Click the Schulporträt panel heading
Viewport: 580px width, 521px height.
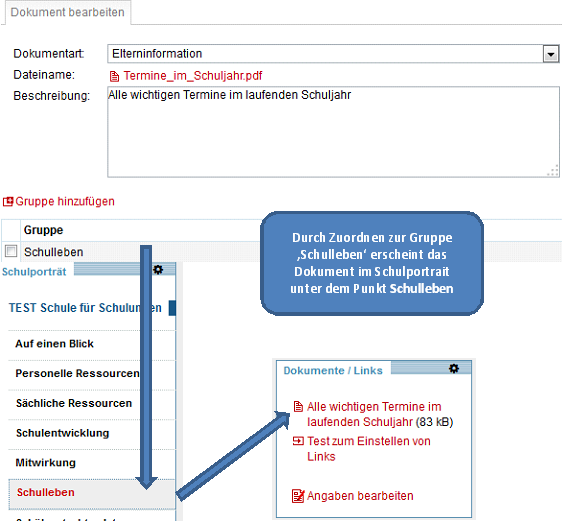[34, 272]
